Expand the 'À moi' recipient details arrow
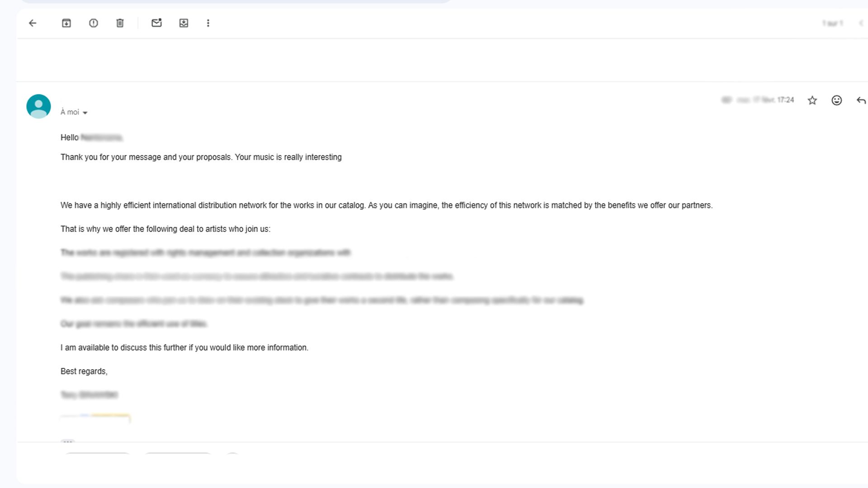The height and width of the screenshot is (488, 868). click(85, 113)
